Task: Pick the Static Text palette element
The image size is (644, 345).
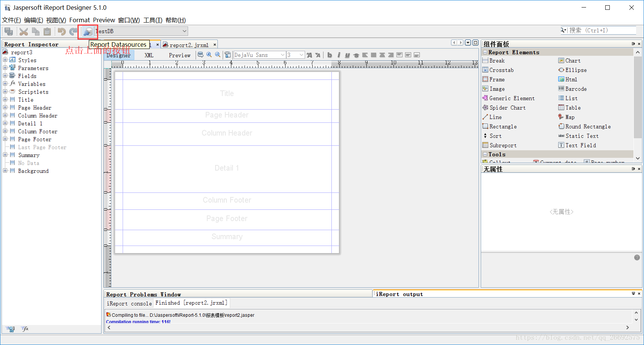Action: click(578, 136)
